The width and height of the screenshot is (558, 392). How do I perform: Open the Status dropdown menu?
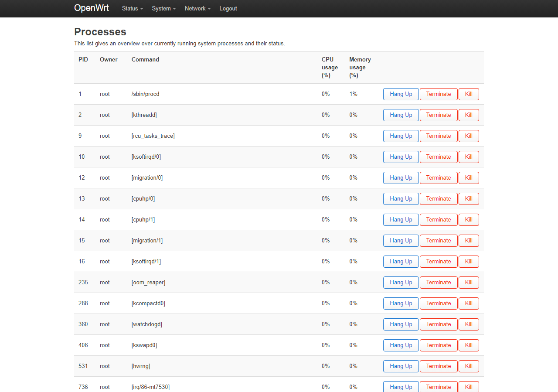tap(132, 8)
